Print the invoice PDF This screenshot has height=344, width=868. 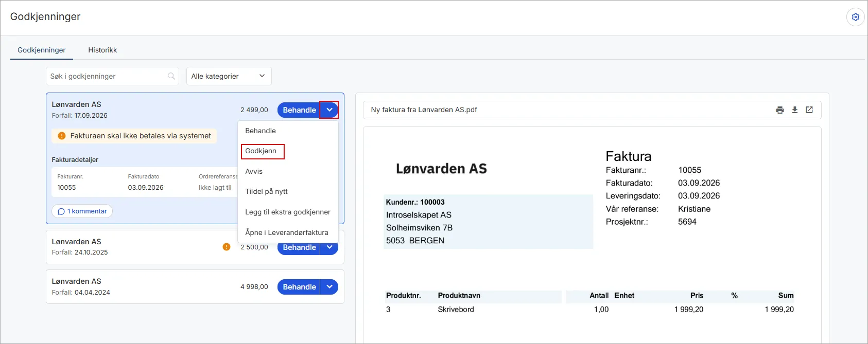(x=780, y=110)
